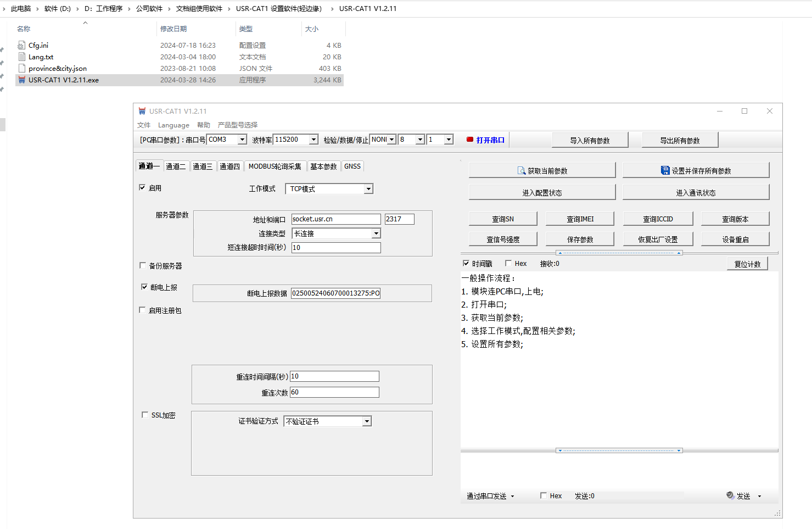The width and height of the screenshot is (812, 529).
Task: Click the send icon at bottom right
Action: point(730,495)
